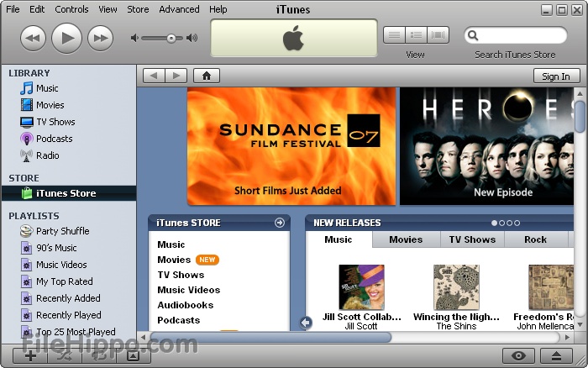This screenshot has height=368, width=588.
Task: Go to iTunes Store home page
Action: click(207, 76)
